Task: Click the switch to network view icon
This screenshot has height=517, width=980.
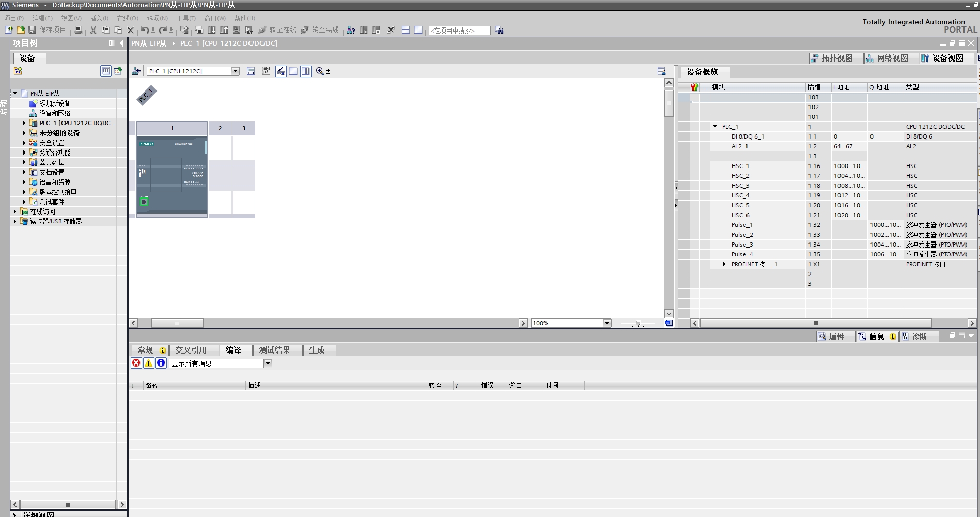Action: pyautogui.click(x=136, y=71)
